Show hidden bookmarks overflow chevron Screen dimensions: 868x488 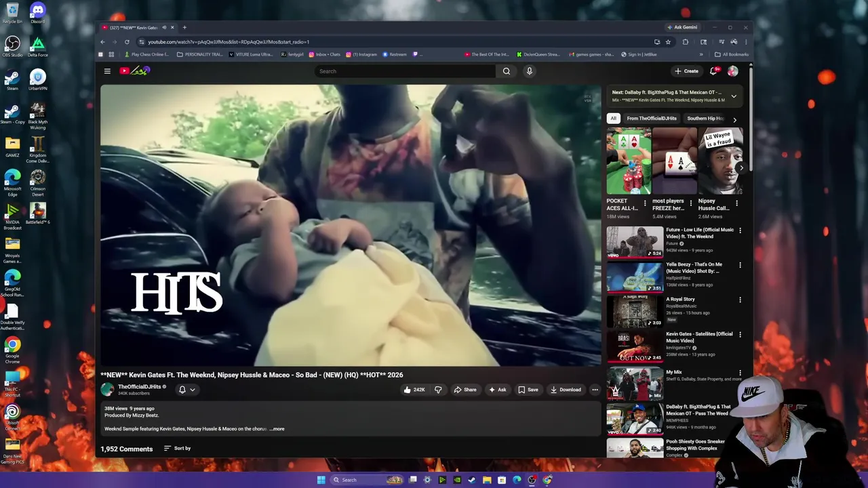(x=701, y=55)
